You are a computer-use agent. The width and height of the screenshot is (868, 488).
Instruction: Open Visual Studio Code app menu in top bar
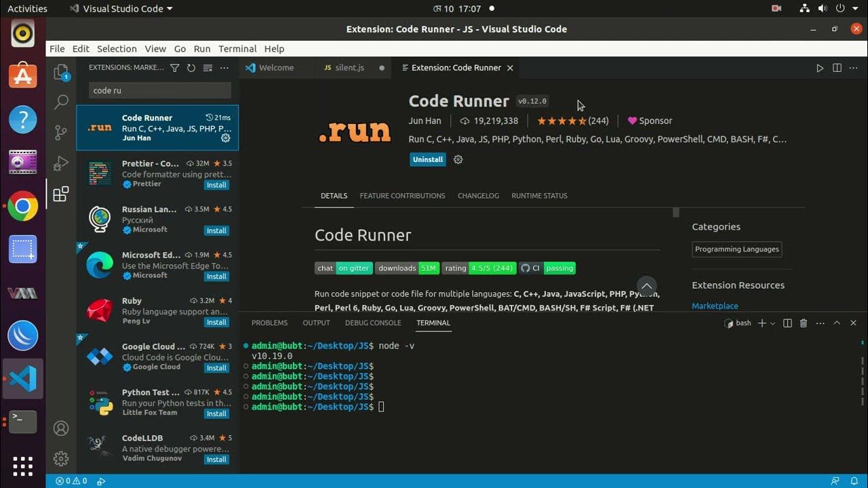pos(121,9)
